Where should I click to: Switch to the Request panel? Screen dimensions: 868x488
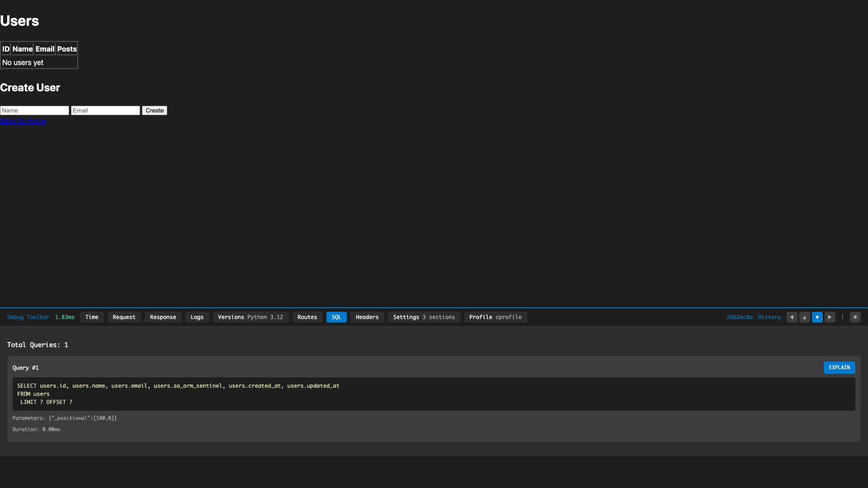tap(124, 317)
